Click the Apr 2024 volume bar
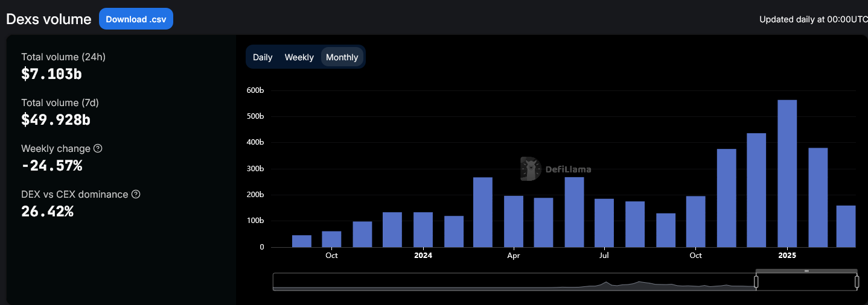This screenshot has width=868, height=305. 513,222
